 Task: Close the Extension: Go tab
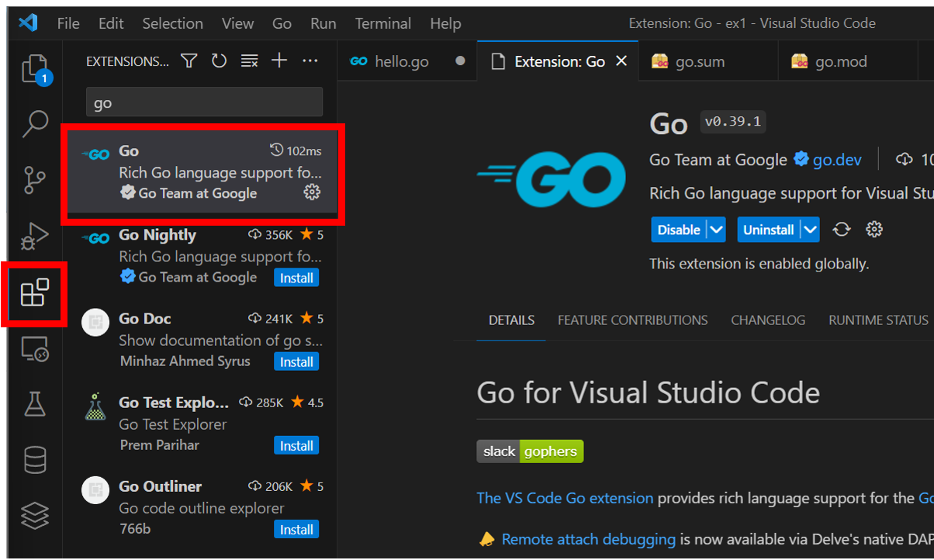[x=621, y=61]
